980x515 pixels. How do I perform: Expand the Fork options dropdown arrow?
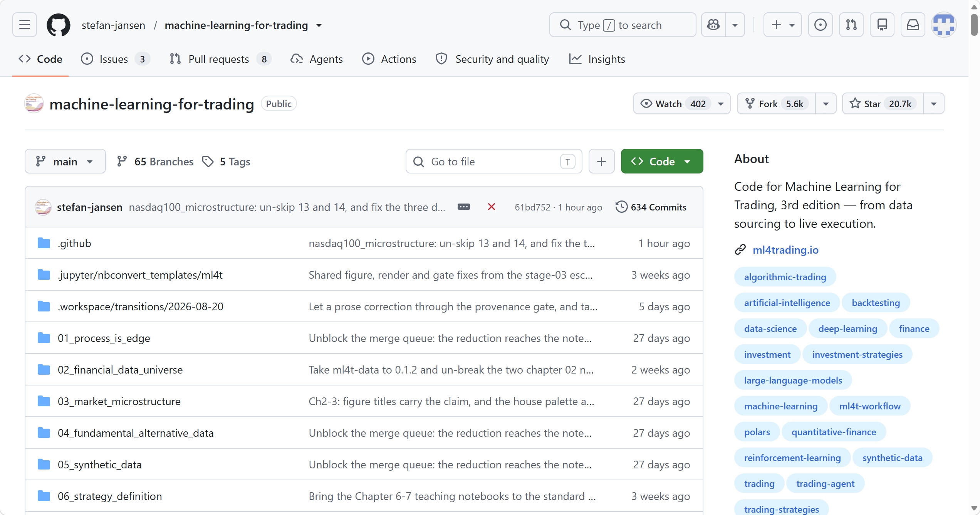point(826,104)
